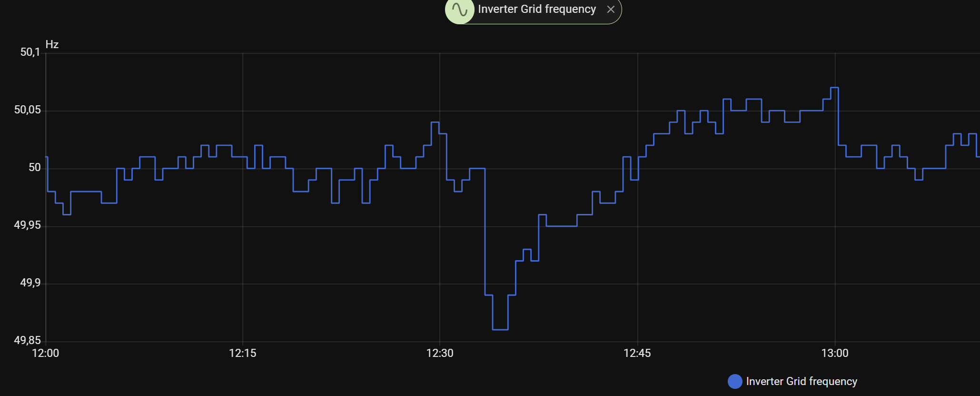Click the Inverter Grid frequency chip label
Screen dimensions: 980x396
point(536,10)
